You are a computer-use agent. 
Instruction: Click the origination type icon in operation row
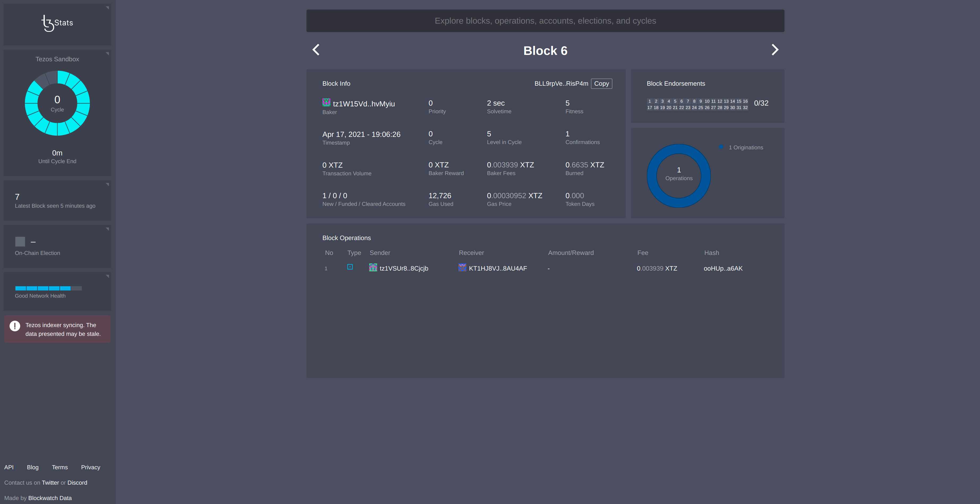(x=350, y=267)
